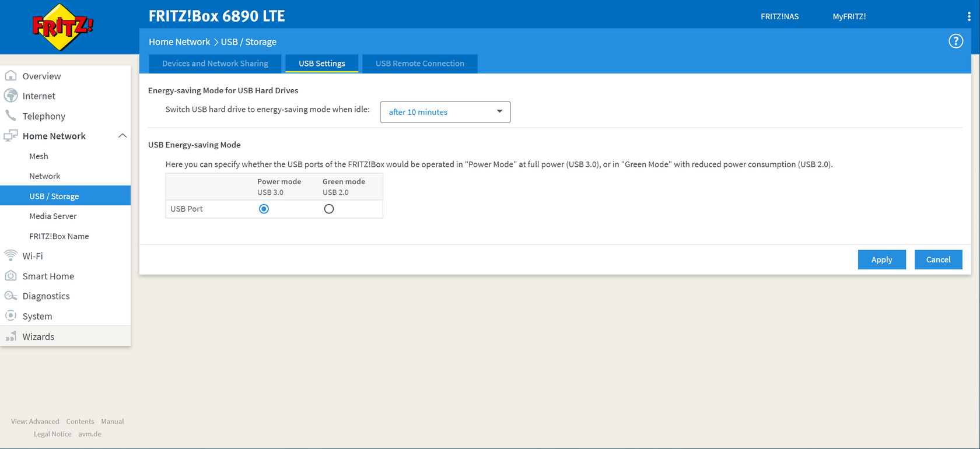
Task: Open the idle time dropdown
Action: (445, 112)
